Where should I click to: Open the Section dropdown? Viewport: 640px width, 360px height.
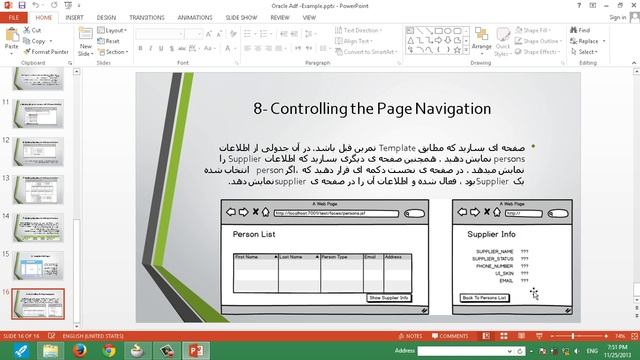click(x=113, y=52)
